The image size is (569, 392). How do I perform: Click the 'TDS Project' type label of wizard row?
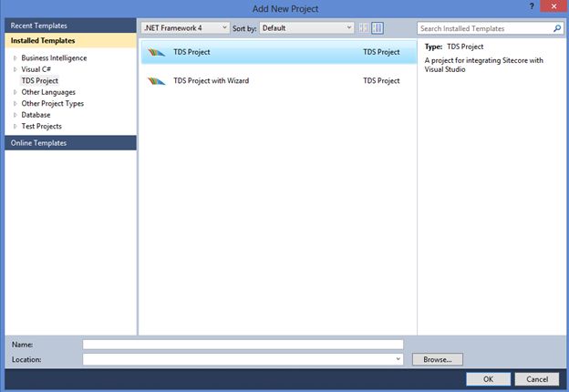[x=381, y=80]
